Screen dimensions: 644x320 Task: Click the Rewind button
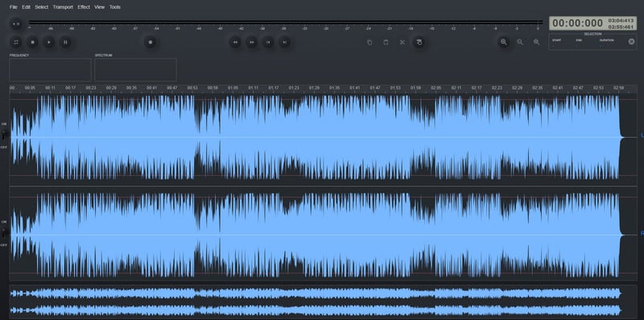[235, 42]
